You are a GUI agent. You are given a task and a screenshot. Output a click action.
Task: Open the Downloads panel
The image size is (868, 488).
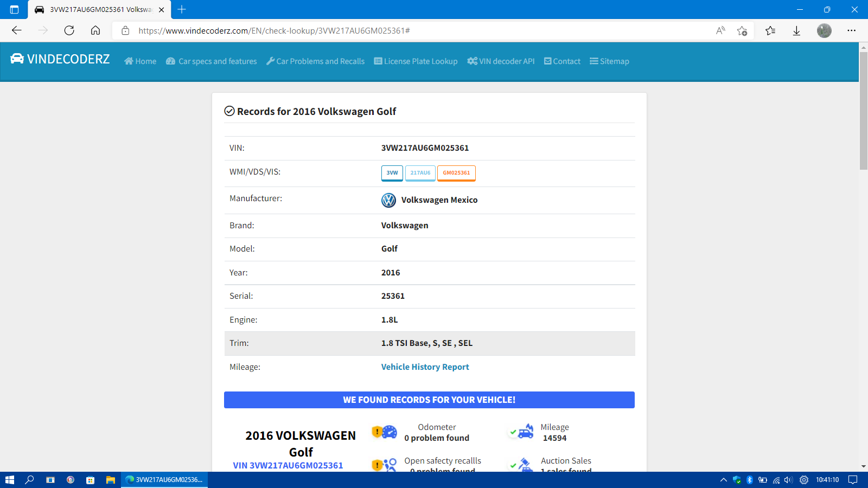pos(796,30)
